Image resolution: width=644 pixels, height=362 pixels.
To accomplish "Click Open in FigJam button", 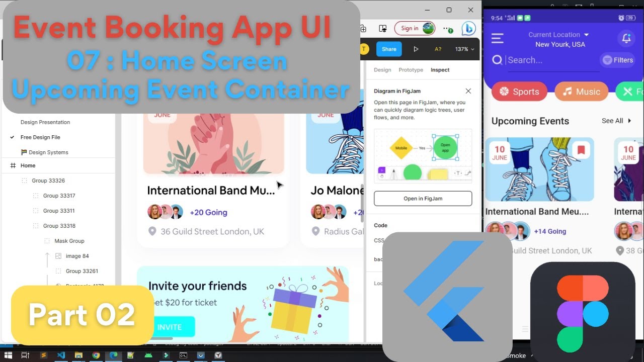I will coord(423,199).
